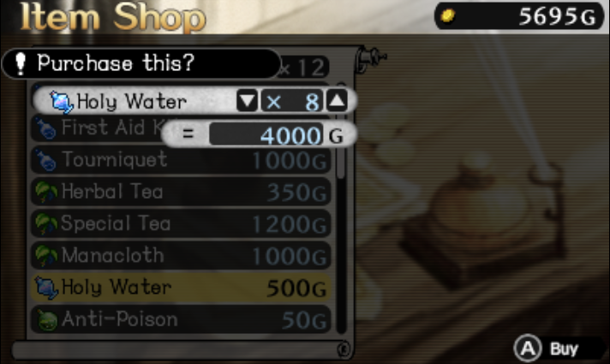Click the item list vertical scrollbar
This screenshot has height=364, width=610.
(341, 208)
